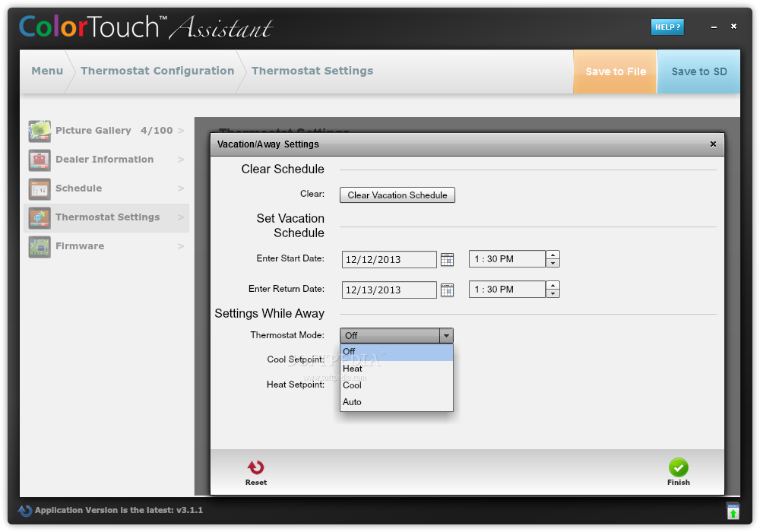Select the Thermostat Settings sidebar icon
The height and width of the screenshot is (532, 760).
[40, 217]
